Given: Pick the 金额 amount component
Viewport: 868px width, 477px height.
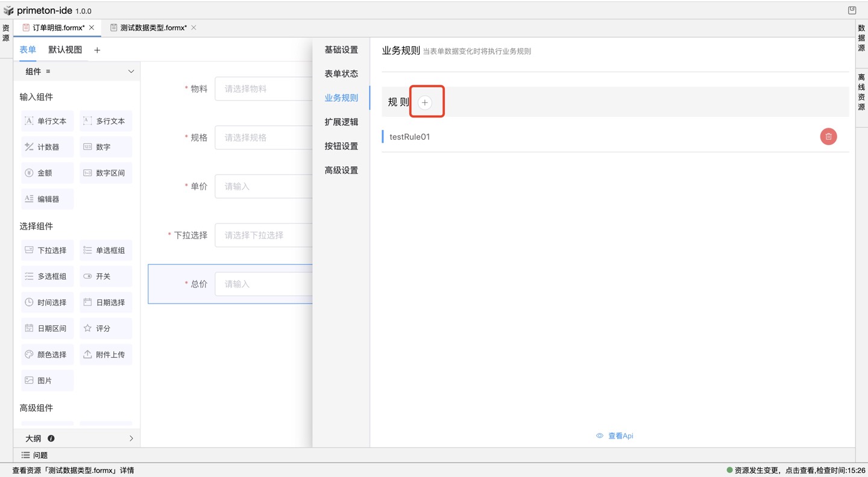Looking at the screenshot, I should click(47, 173).
